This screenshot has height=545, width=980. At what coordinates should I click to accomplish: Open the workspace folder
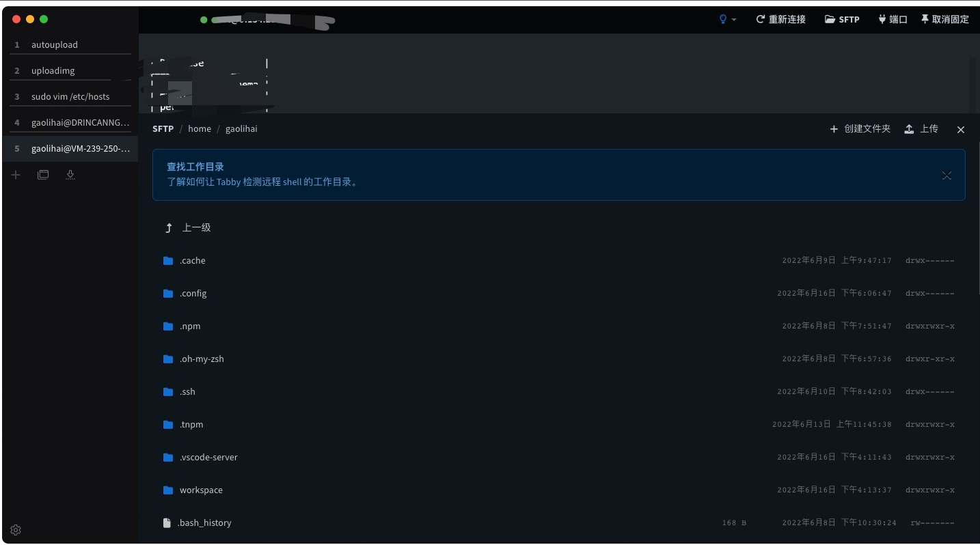click(x=200, y=490)
